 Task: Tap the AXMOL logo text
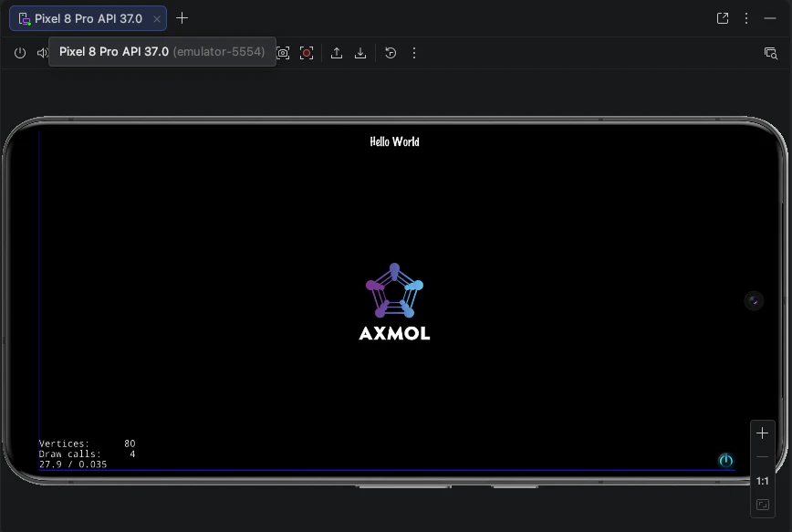[x=394, y=333]
